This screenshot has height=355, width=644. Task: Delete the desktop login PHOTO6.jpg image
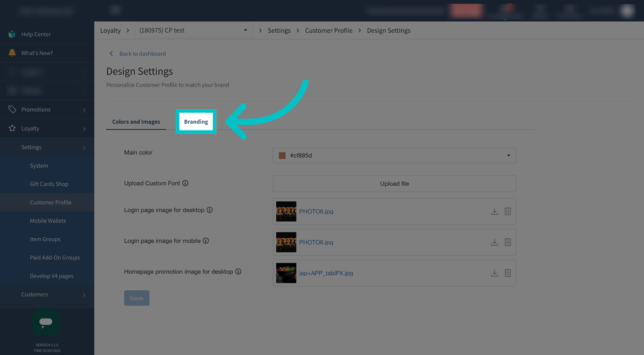(508, 212)
